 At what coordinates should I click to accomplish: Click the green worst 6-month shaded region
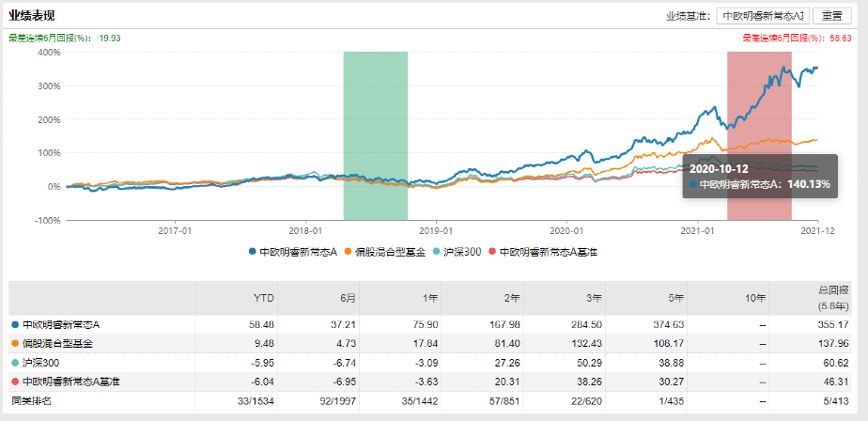click(375, 135)
